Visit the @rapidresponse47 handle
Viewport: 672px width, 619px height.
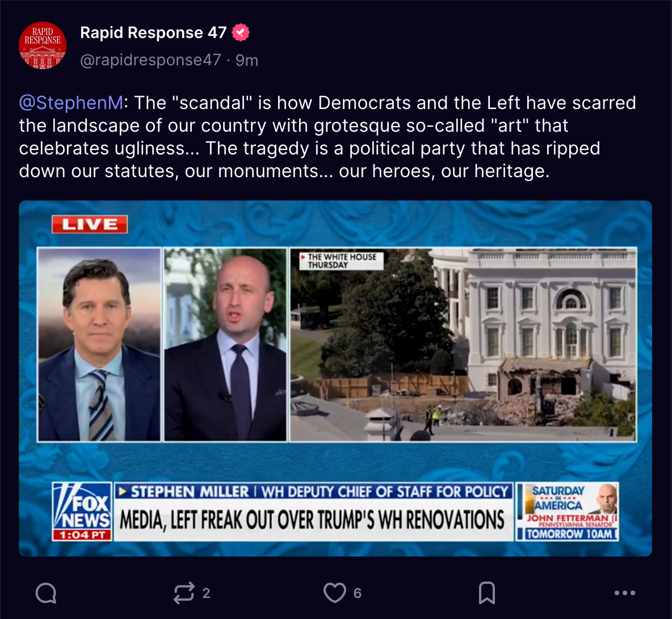tap(151, 60)
